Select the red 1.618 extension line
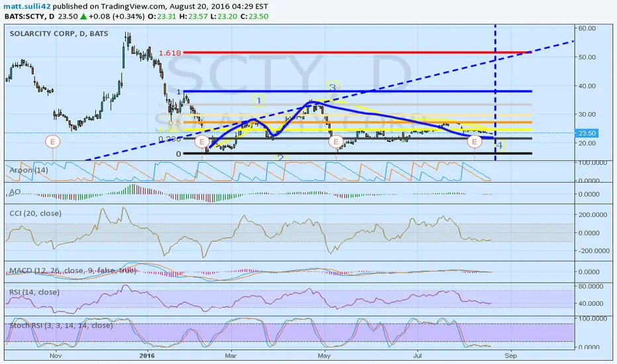Viewport: 617px width, 364px height. 357,52
